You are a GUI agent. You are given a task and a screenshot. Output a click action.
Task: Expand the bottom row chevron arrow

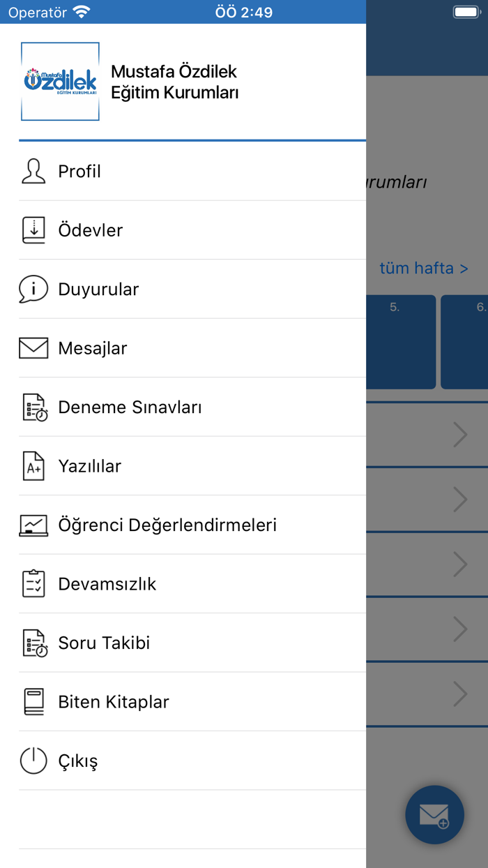pos(459,694)
